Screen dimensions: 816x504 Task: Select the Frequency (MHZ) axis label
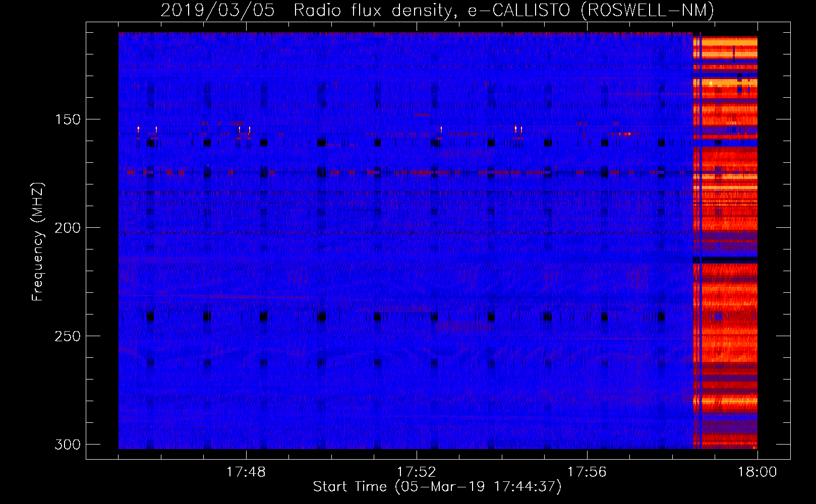[x=38, y=241]
